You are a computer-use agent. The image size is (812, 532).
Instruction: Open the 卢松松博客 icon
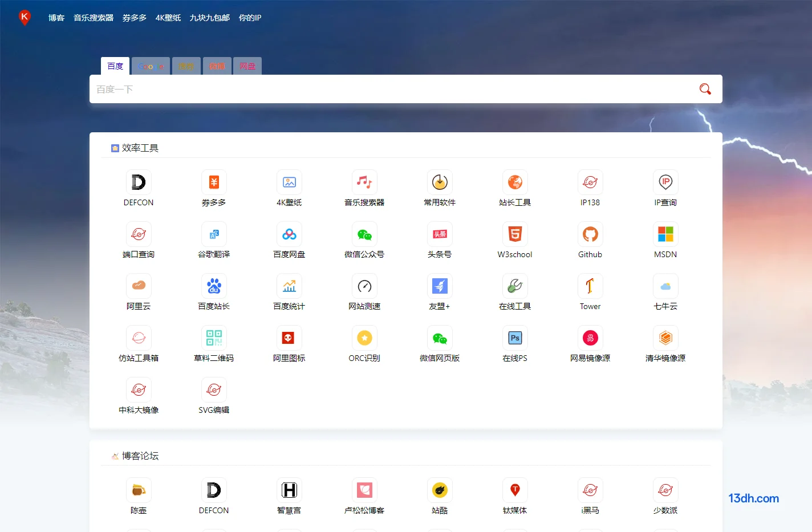click(364, 490)
